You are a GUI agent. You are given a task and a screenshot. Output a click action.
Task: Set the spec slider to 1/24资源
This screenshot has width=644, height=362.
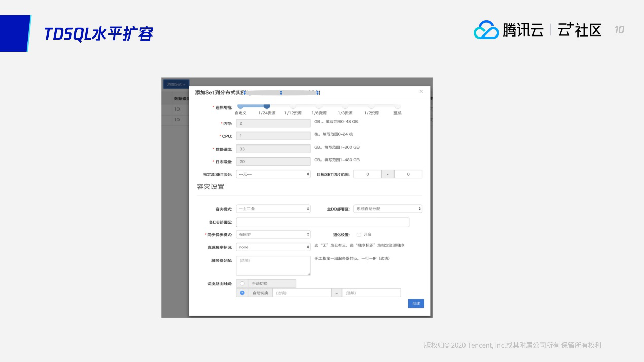[267, 106]
